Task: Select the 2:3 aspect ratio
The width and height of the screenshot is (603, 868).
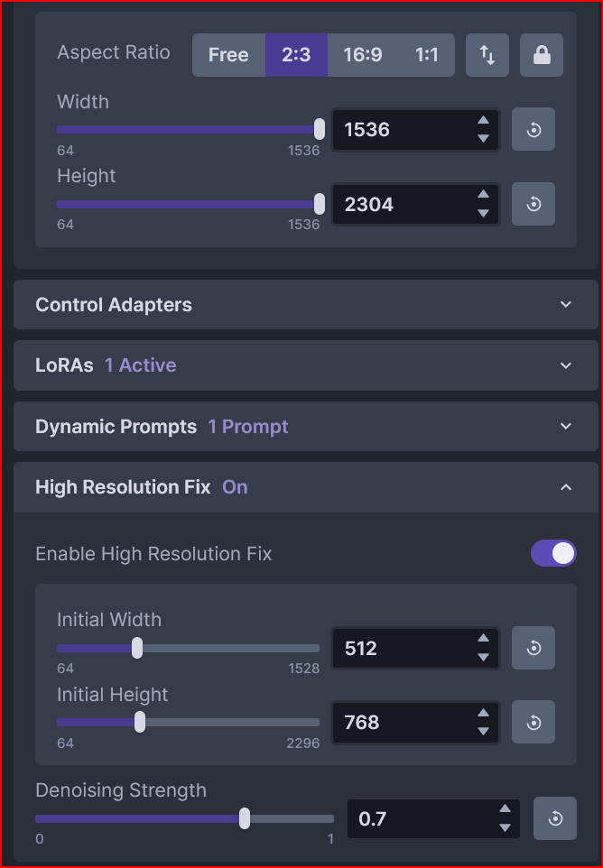Action: point(296,54)
